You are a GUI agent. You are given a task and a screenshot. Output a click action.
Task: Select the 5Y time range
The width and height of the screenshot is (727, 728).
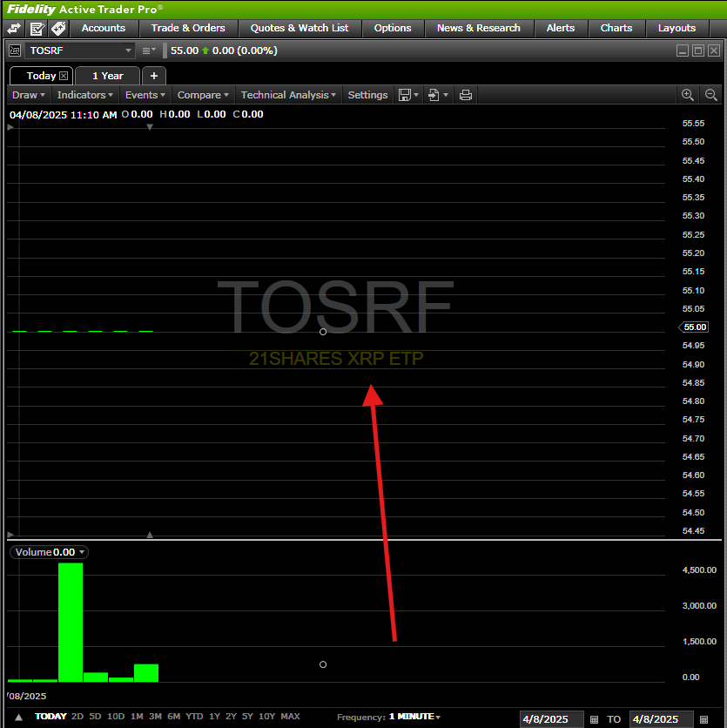(247, 717)
